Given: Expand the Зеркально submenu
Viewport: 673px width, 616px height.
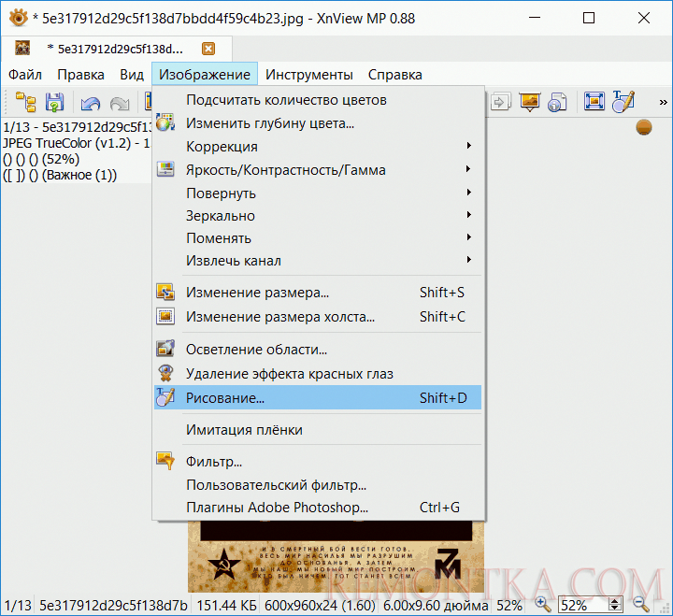Looking at the screenshot, I should (x=318, y=216).
